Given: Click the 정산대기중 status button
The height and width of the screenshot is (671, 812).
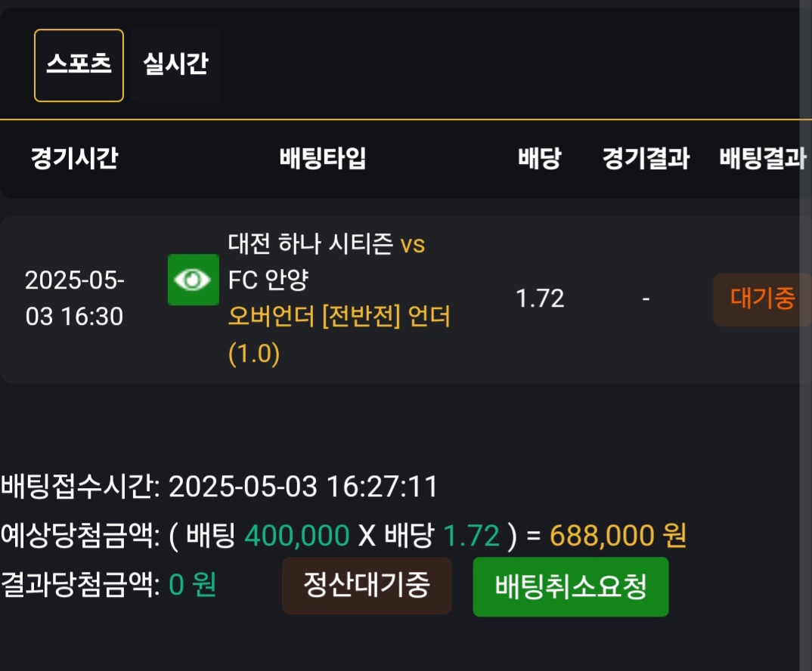Looking at the screenshot, I should click(367, 586).
